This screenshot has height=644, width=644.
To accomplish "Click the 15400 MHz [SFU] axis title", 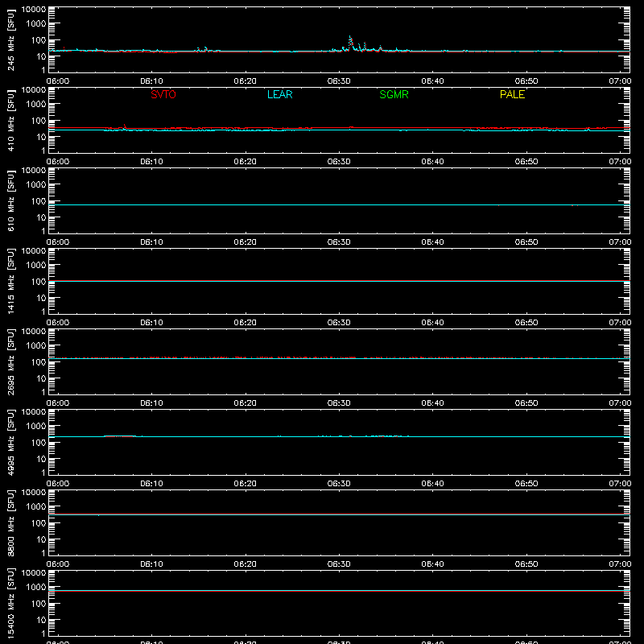I will point(10,603).
